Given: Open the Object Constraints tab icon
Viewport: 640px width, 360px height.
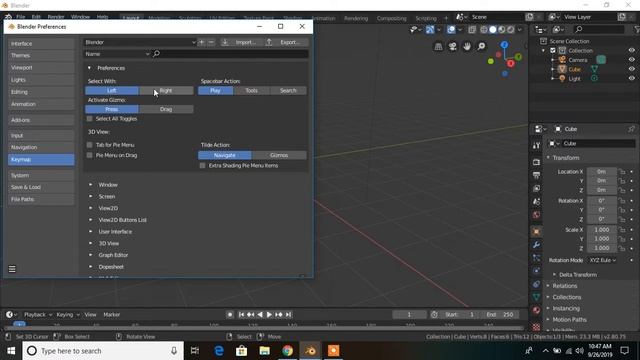Looking at the screenshot, I should click(x=536, y=284).
